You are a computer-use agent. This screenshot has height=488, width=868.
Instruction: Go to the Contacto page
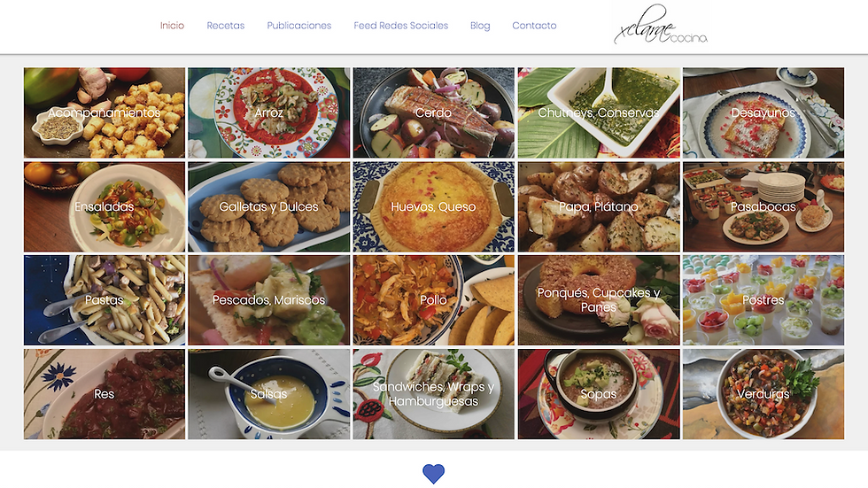tap(534, 26)
